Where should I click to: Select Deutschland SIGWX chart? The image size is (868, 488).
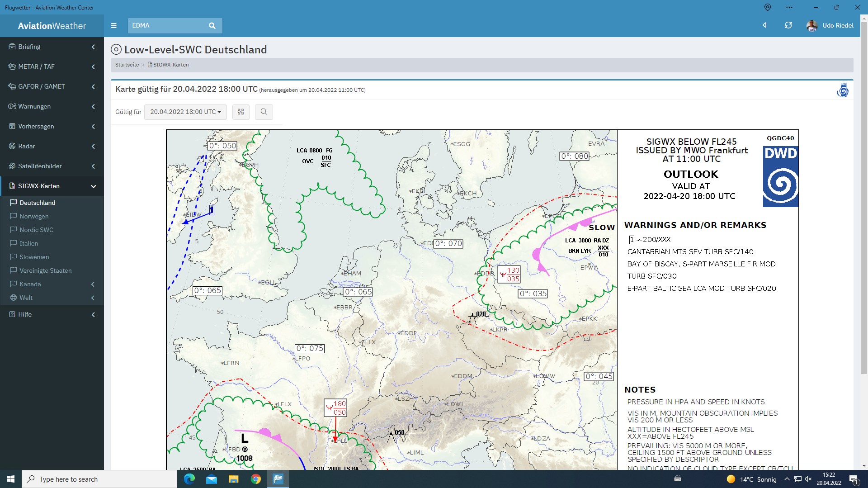click(x=52, y=203)
